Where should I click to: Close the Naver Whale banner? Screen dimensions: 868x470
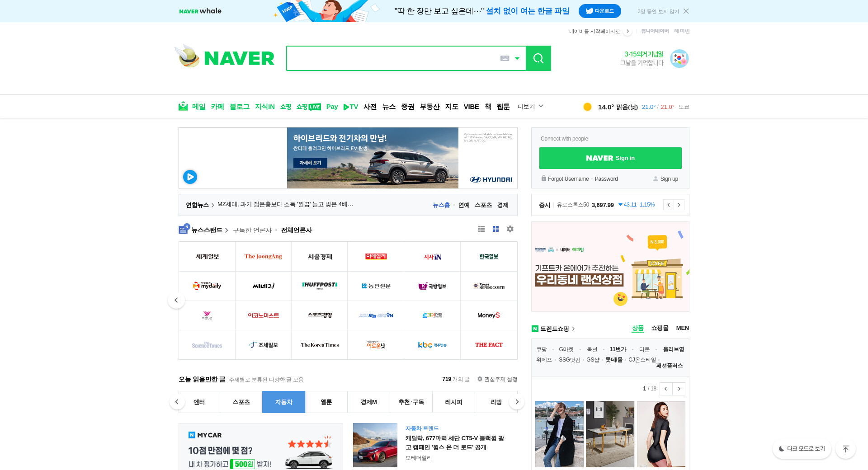click(x=686, y=11)
